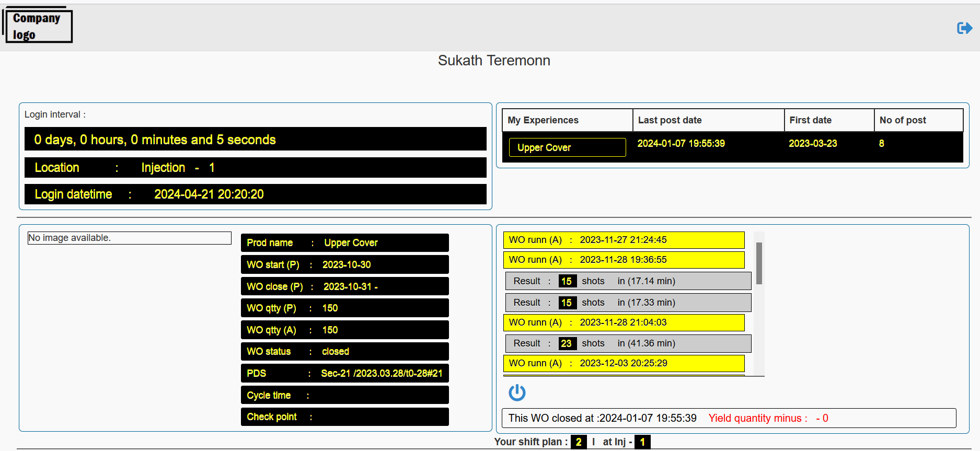Click the No image available placeholder
Screen dimensions: 980x451
130,238
